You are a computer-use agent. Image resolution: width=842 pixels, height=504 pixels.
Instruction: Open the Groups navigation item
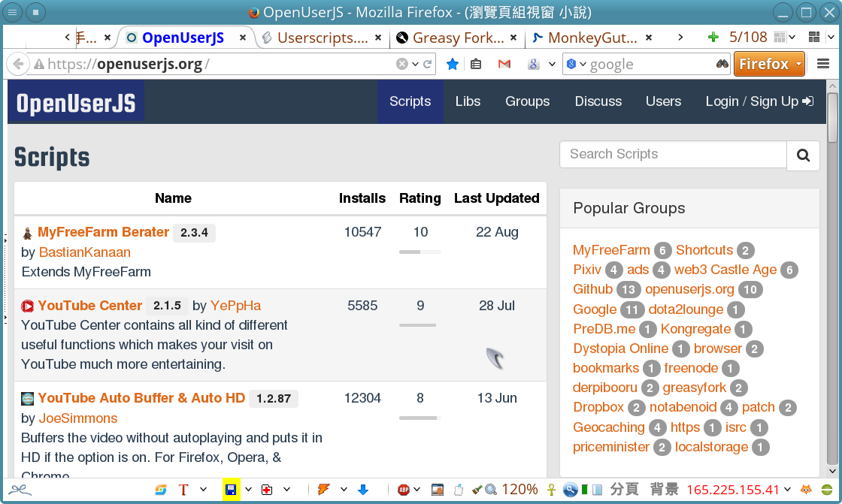[x=527, y=101]
